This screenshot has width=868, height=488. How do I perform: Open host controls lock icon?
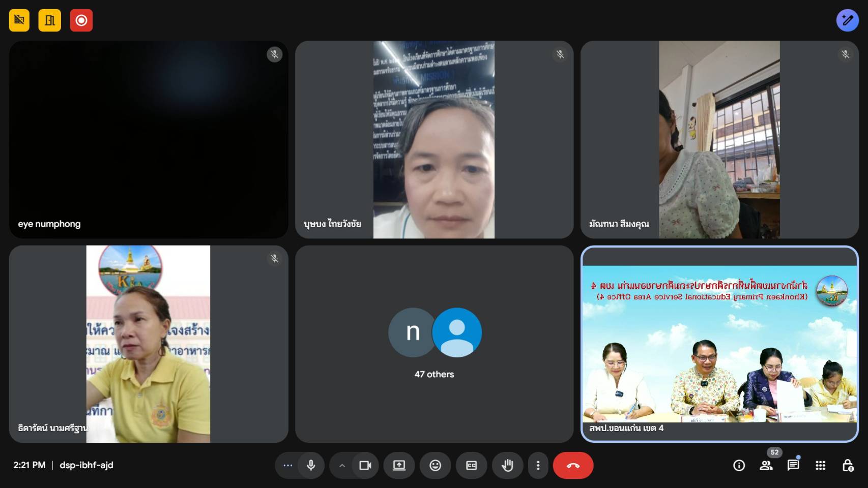click(848, 466)
